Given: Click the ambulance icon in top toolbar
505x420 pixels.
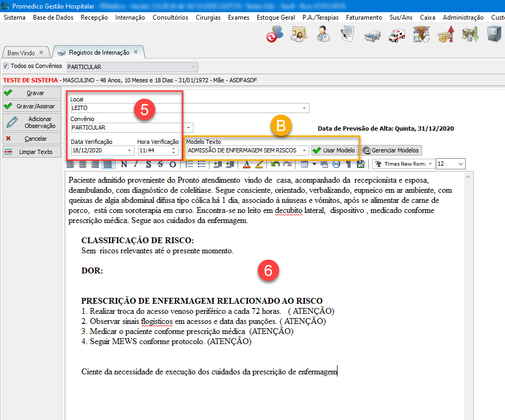Looking at the screenshot, I should [396, 35].
